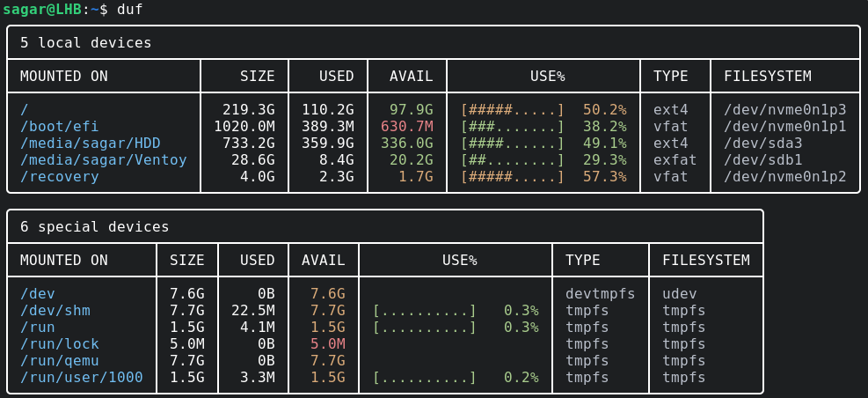The height and width of the screenshot is (398, 868).
Task: Select the /dev/sda3 filesystem entry
Action: pyautogui.click(x=762, y=144)
